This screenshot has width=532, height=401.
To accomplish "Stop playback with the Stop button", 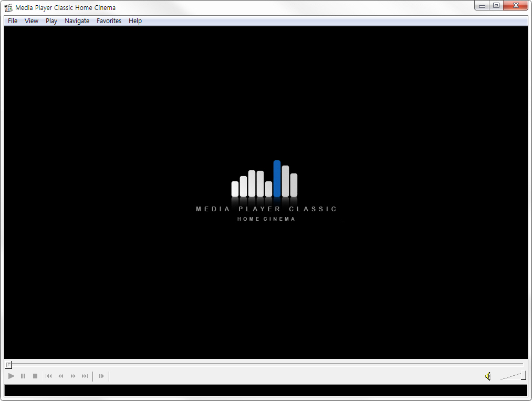I will click(x=35, y=376).
